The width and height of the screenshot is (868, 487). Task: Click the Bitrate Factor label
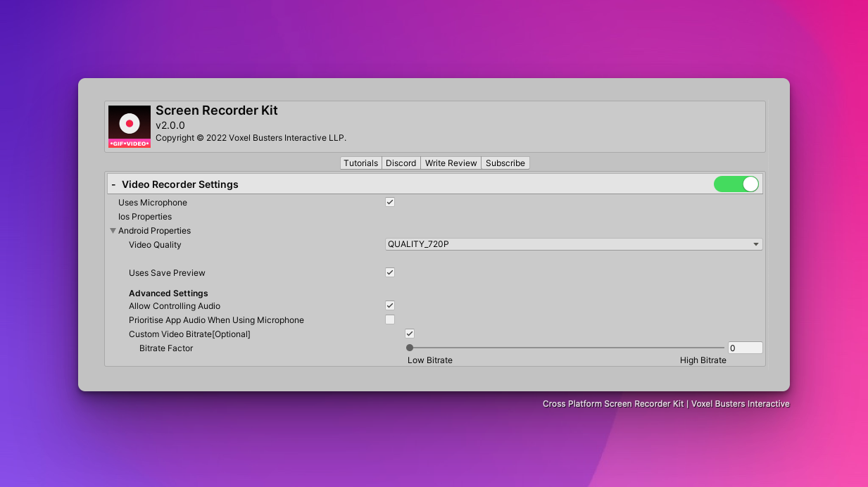(x=166, y=348)
